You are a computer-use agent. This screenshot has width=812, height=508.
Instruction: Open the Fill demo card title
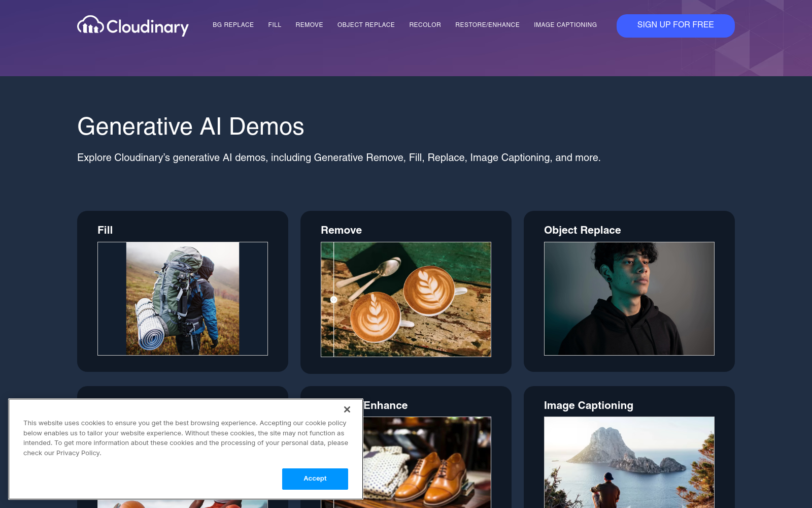[105, 230]
